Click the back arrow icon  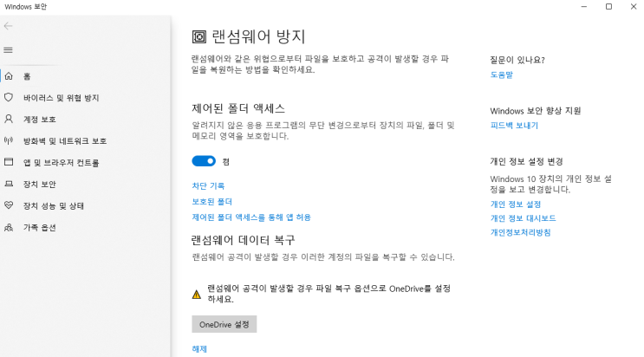pos(8,26)
